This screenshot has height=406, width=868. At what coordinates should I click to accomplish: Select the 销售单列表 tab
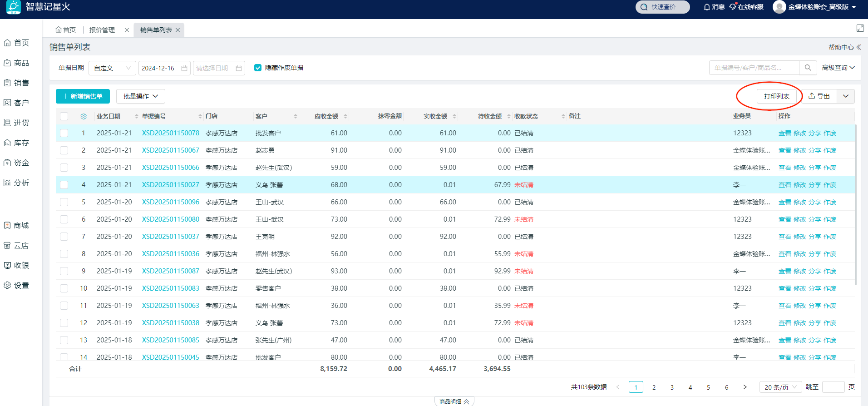coord(156,30)
